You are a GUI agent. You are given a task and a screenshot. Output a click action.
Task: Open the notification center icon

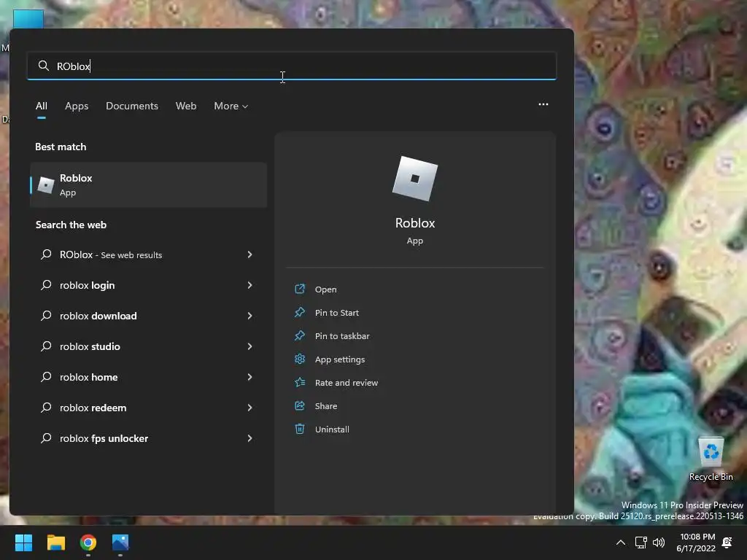[727, 542]
